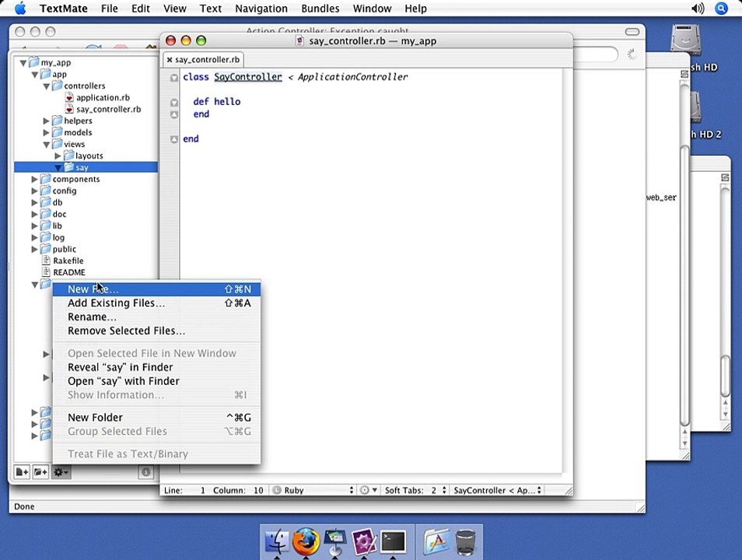Click the db folder in project tree
The height and width of the screenshot is (560, 742).
coord(57,202)
